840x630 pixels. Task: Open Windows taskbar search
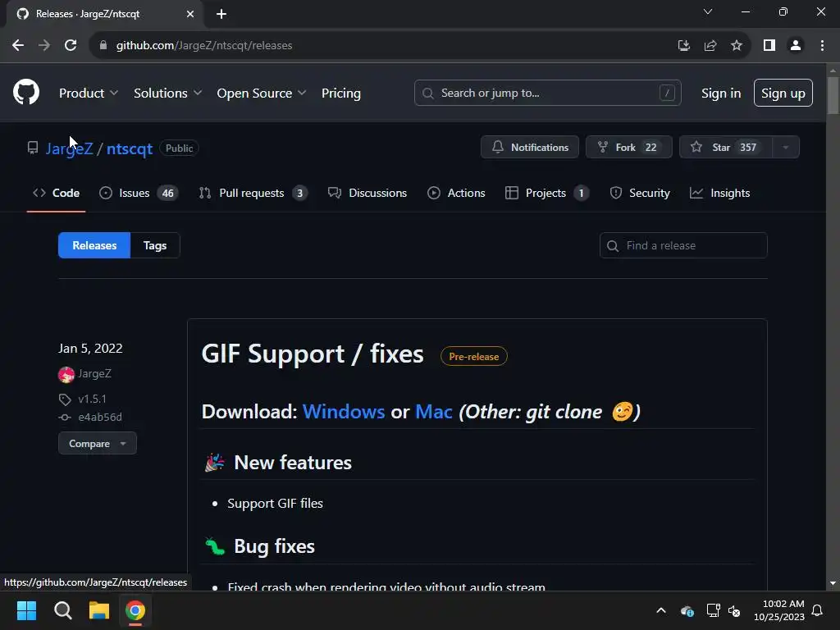click(x=62, y=610)
